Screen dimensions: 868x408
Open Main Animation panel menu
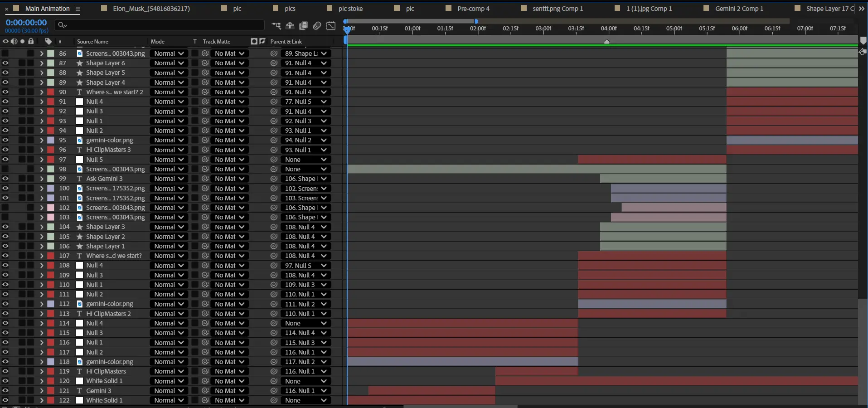78,9
